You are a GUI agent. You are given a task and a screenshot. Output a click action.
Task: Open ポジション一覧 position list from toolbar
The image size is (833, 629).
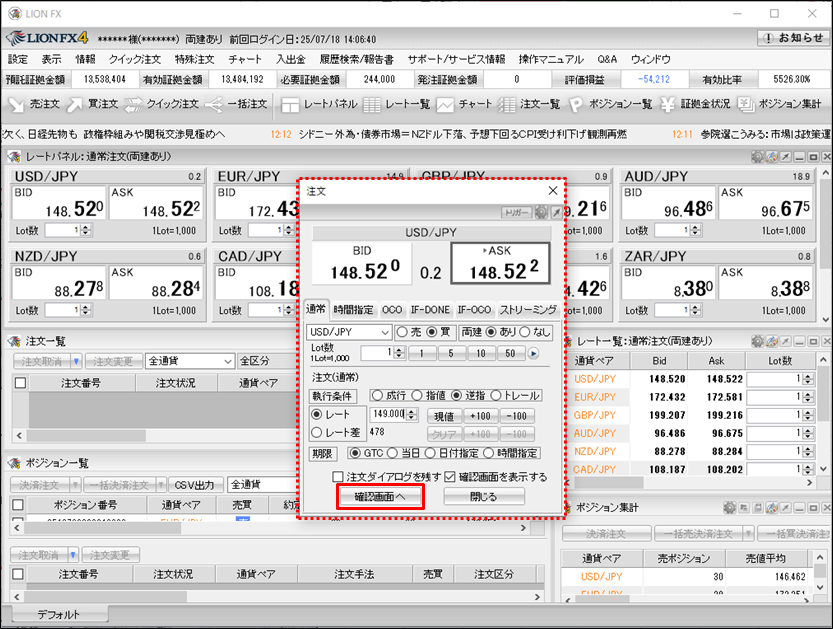(611, 104)
